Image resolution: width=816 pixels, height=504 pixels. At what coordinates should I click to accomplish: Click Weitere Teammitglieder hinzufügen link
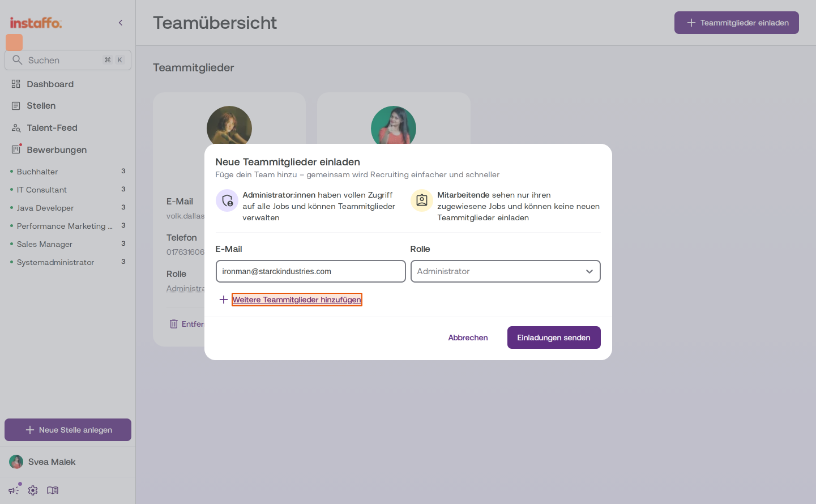pyautogui.click(x=297, y=300)
